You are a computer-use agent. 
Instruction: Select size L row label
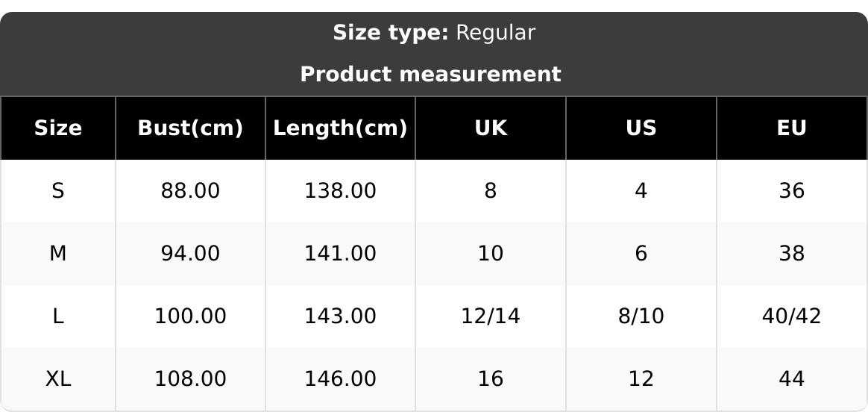coord(58,316)
